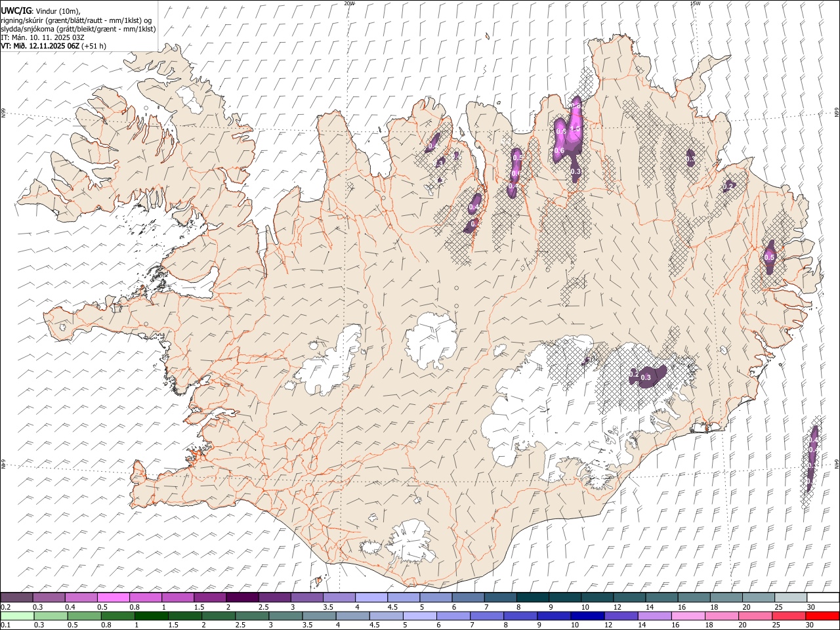
Task: Pick the lower legend swatch between 20 and 25
Action: tap(755, 616)
